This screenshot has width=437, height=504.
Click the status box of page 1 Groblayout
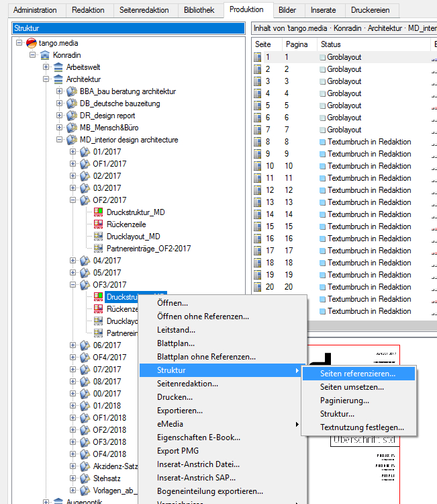click(x=323, y=58)
